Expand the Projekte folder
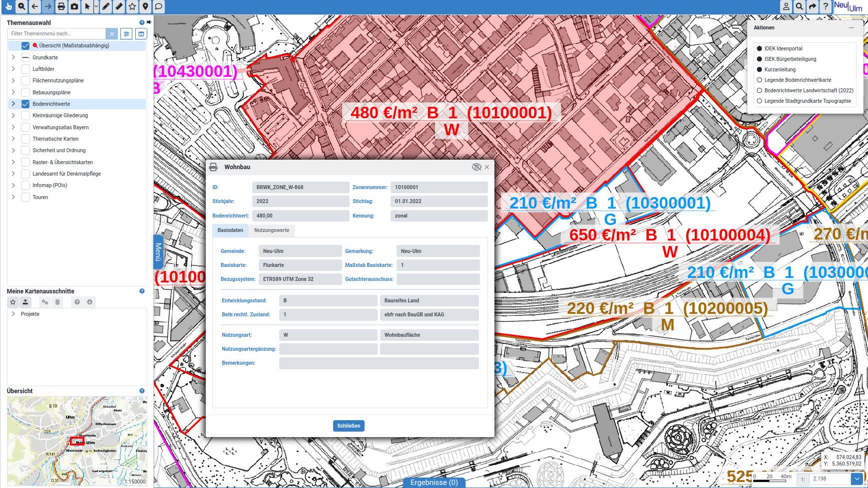Image resolution: width=868 pixels, height=488 pixels. (x=13, y=314)
